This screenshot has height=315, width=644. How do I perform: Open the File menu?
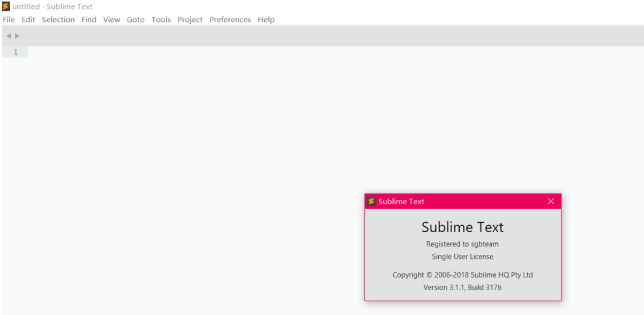pos(8,20)
